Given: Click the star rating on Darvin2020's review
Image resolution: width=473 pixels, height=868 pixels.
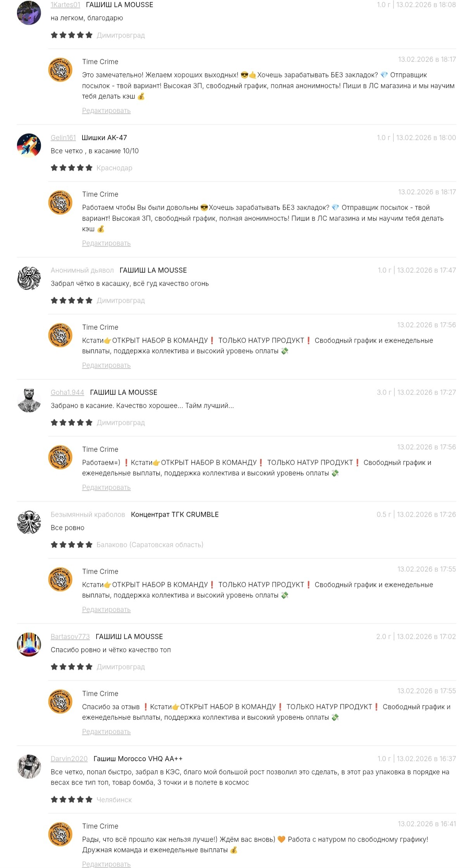Looking at the screenshot, I should tap(72, 799).
